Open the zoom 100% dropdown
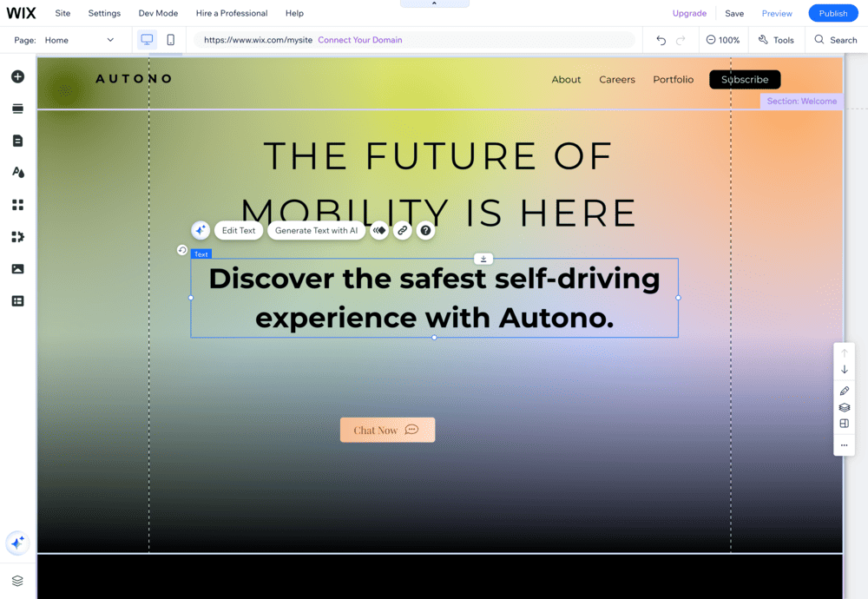This screenshot has height=599, width=868. tap(723, 39)
